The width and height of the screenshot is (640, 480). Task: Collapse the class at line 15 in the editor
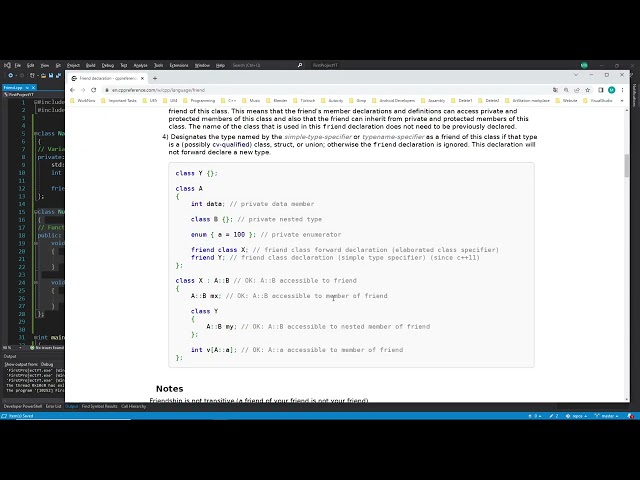point(36,212)
